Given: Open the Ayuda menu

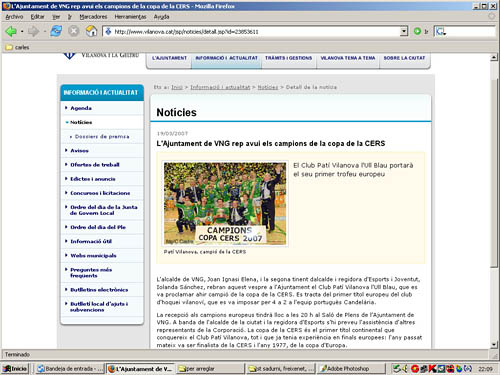Looking at the screenshot, I should (161, 17).
